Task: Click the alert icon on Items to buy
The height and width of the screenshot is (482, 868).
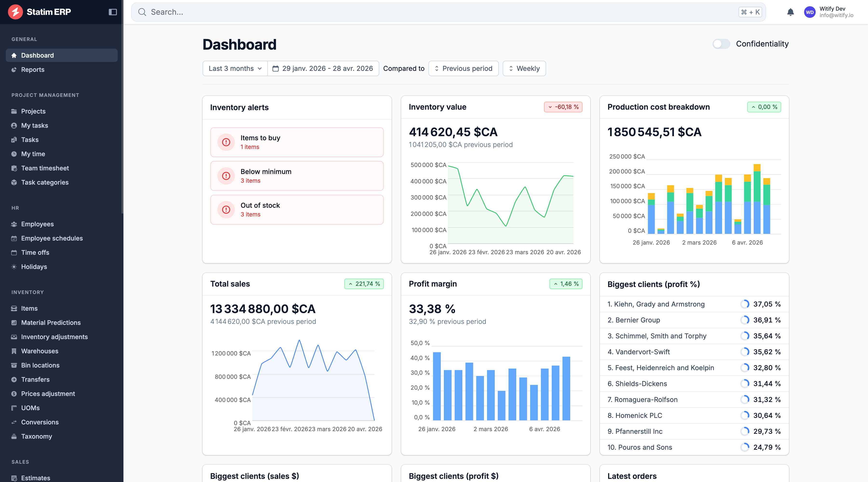Action: tap(226, 142)
